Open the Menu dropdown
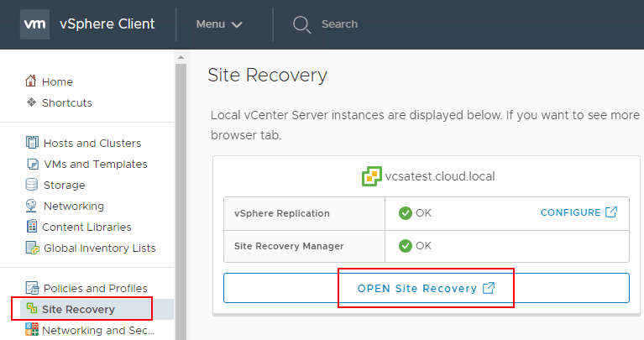 click(218, 24)
